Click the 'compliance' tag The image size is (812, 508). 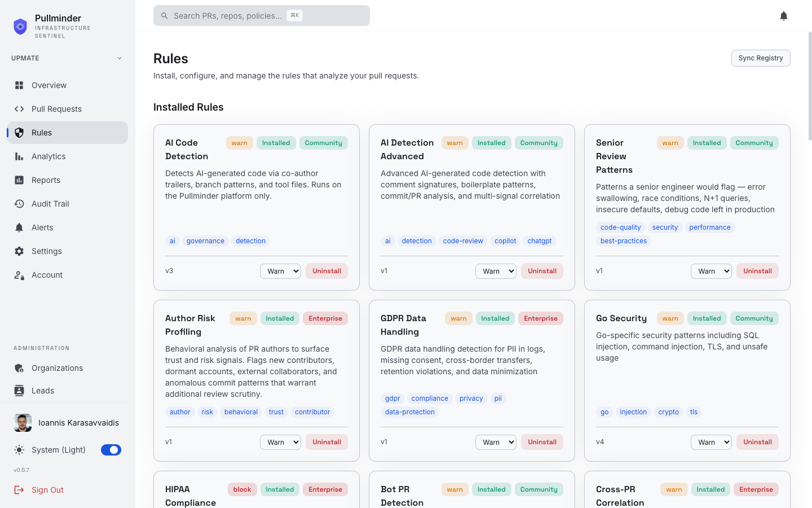click(430, 398)
